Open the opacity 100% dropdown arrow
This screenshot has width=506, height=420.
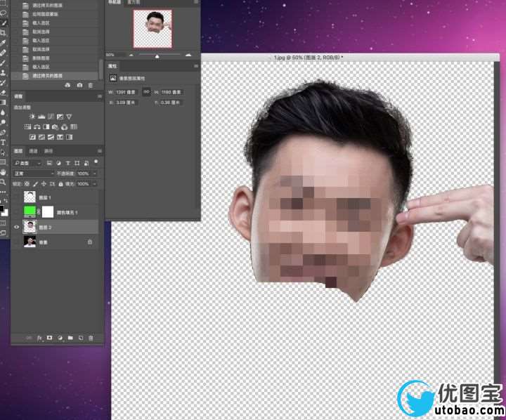click(95, 173)
